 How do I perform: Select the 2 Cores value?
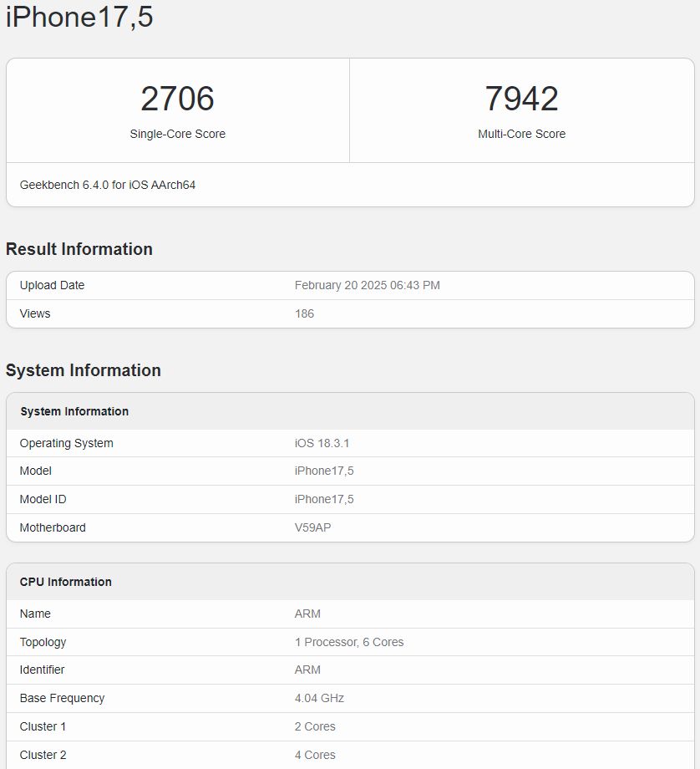[315, 727]
